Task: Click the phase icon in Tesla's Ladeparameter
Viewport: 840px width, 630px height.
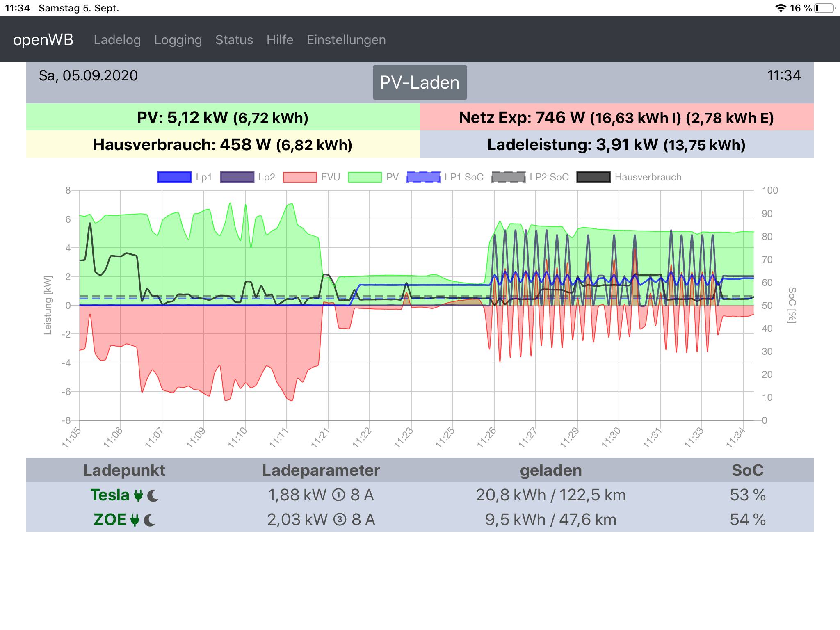Action: (x=338, y=495)
